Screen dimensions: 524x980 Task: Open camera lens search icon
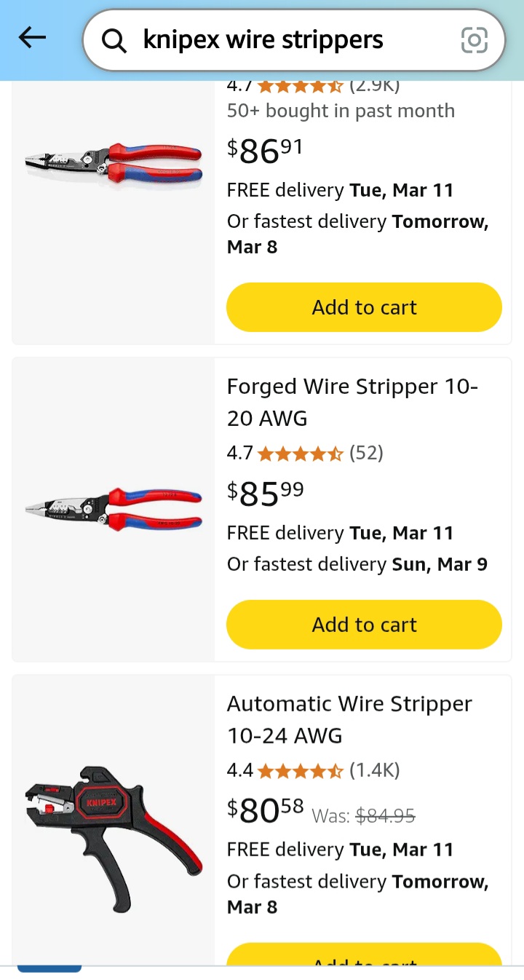[x=474, y=41]
